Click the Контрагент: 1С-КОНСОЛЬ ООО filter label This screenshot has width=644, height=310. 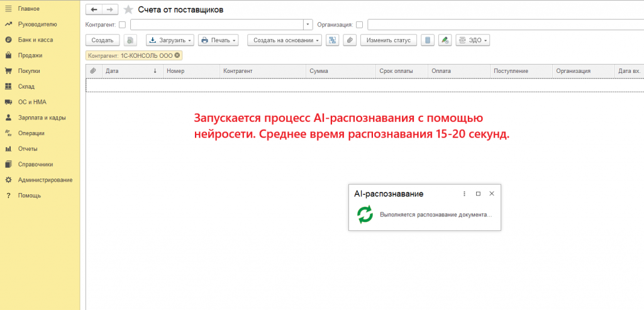130,55
